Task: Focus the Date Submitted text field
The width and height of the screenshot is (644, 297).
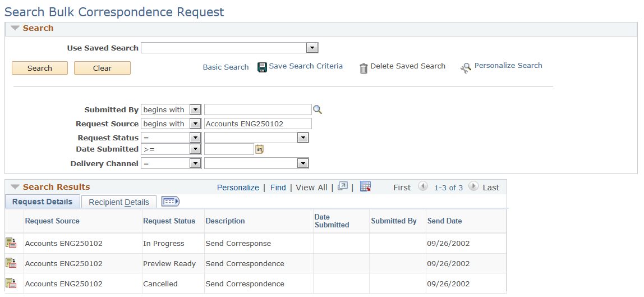Action: tap(229, 149)
